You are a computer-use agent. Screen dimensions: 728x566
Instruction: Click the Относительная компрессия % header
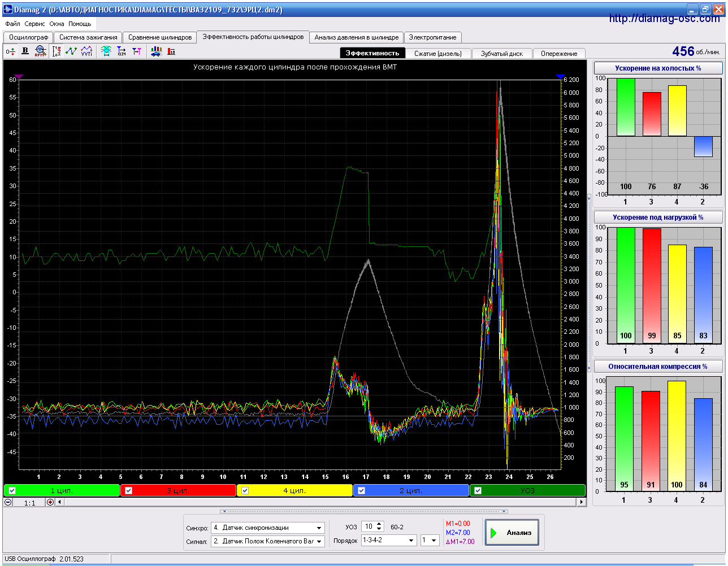click(x=658, y=367)
